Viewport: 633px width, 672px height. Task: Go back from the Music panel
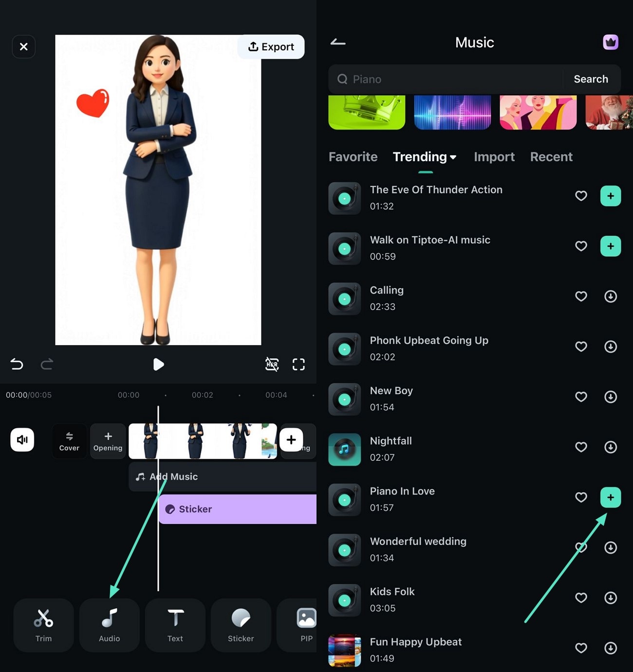(x=338, y=42)
